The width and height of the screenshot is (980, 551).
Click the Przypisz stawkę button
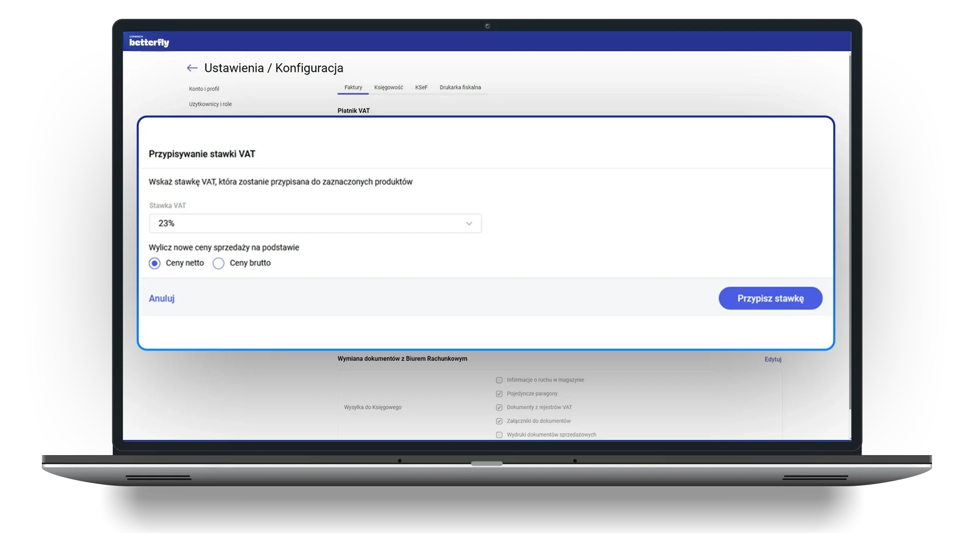[770, 298]
